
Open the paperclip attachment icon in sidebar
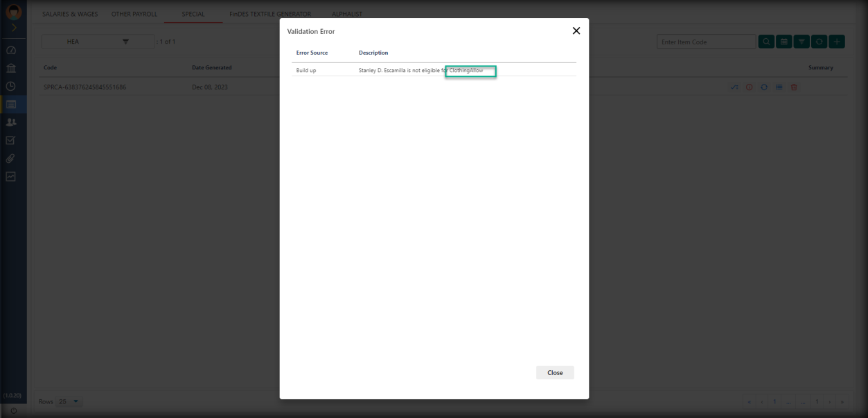click(11, 158)
